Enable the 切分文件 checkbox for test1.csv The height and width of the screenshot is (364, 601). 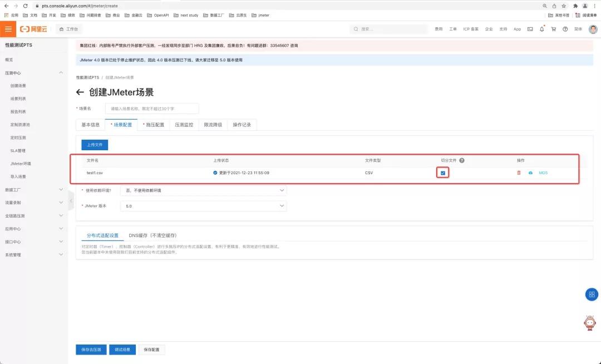pyautogui.click(x=442, y=173)
